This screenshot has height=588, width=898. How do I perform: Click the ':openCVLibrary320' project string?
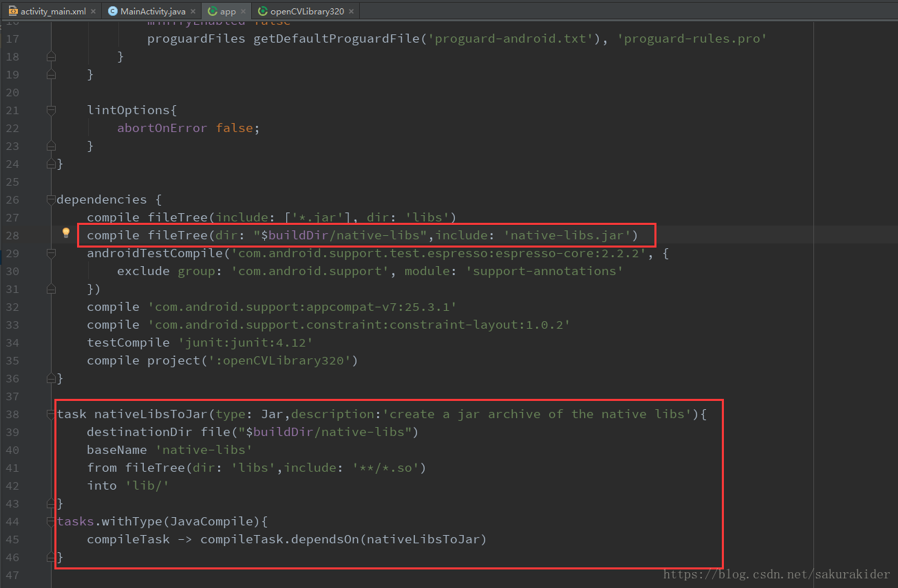point(280,360)
